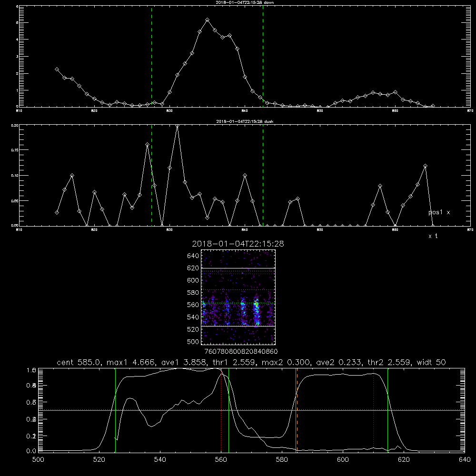Open the colored heatmap image panel
Screen dimensions: 476x476
(238, 297)
